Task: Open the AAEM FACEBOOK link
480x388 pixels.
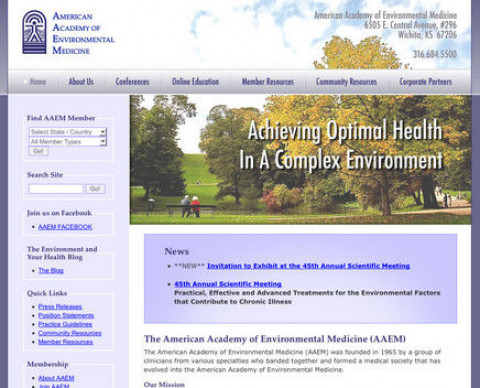Action: 65,227
